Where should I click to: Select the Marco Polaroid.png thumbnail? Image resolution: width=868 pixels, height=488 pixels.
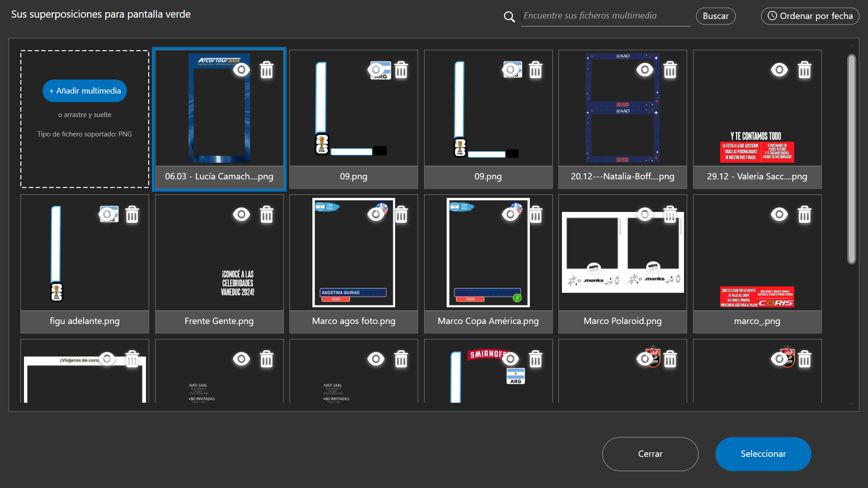pos(623,253)
